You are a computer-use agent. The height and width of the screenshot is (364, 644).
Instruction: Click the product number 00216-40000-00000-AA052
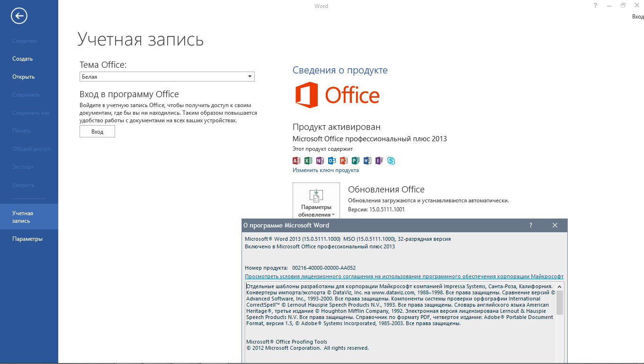point(324,268)
